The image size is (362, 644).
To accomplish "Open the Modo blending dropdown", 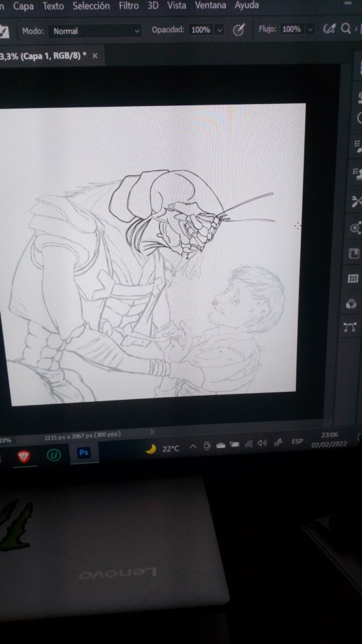I will tap(95, 31).
